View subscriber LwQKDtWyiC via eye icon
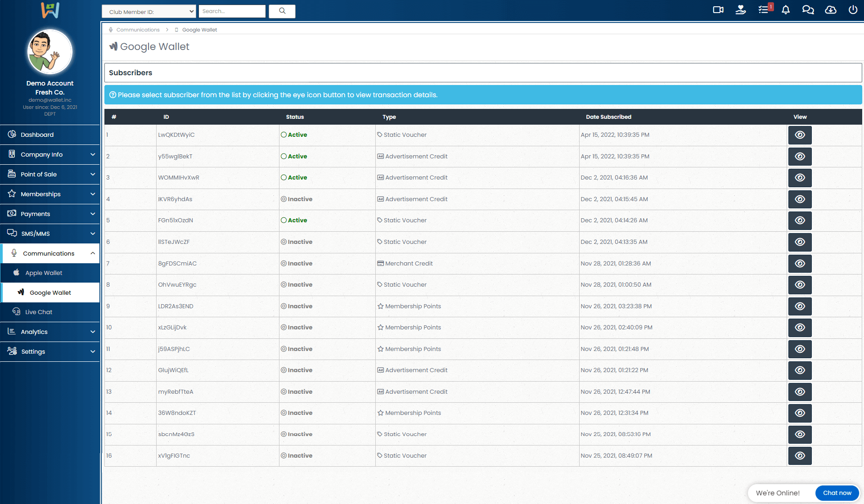864x504 pixels. 800,135
